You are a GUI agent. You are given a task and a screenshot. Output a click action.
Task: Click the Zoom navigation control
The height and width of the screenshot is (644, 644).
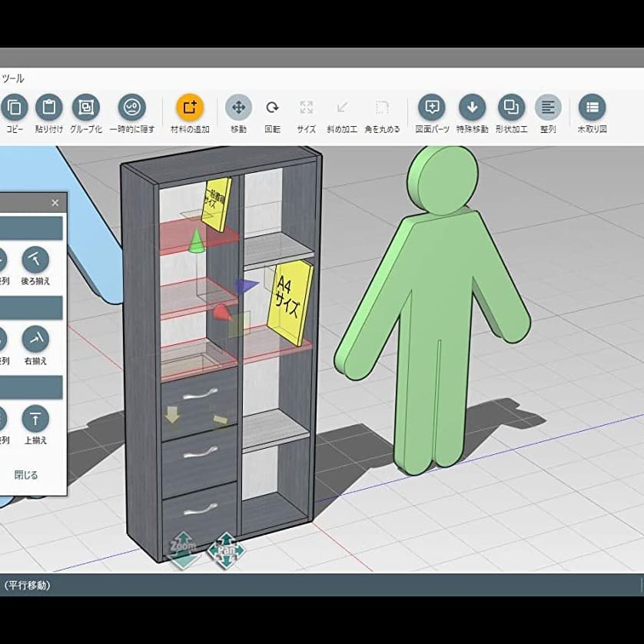click(x=183, y=549)
